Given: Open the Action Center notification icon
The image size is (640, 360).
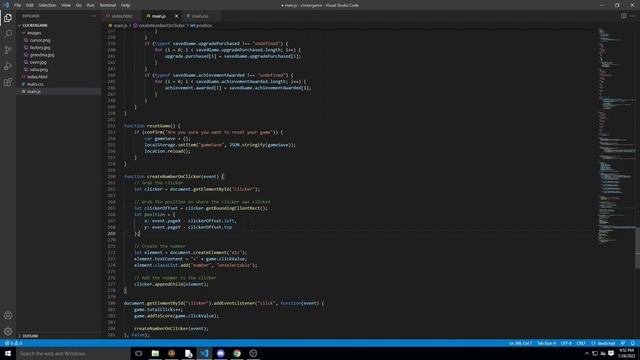Looking at the screenshot, I should coord(611,353).
